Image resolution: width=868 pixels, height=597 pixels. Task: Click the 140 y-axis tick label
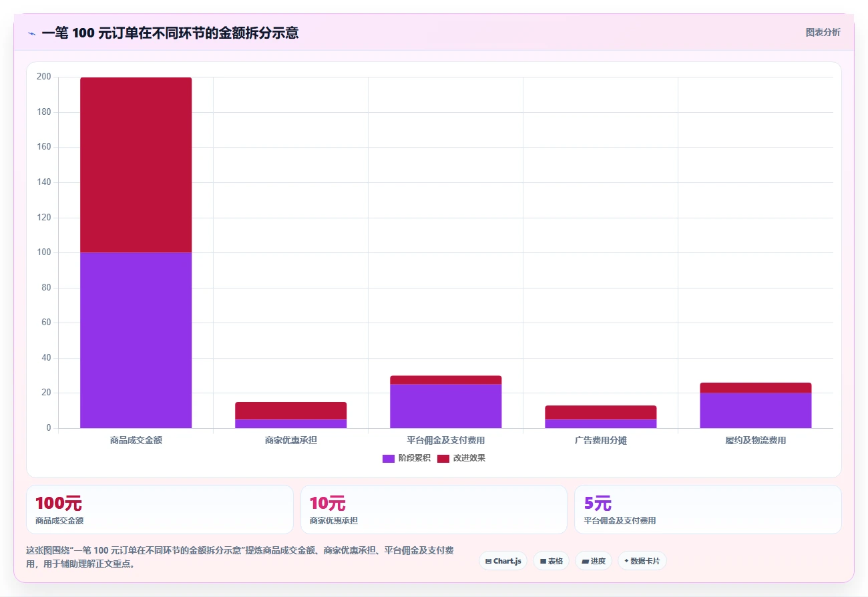pyautogui.click(x=44, y=182)
